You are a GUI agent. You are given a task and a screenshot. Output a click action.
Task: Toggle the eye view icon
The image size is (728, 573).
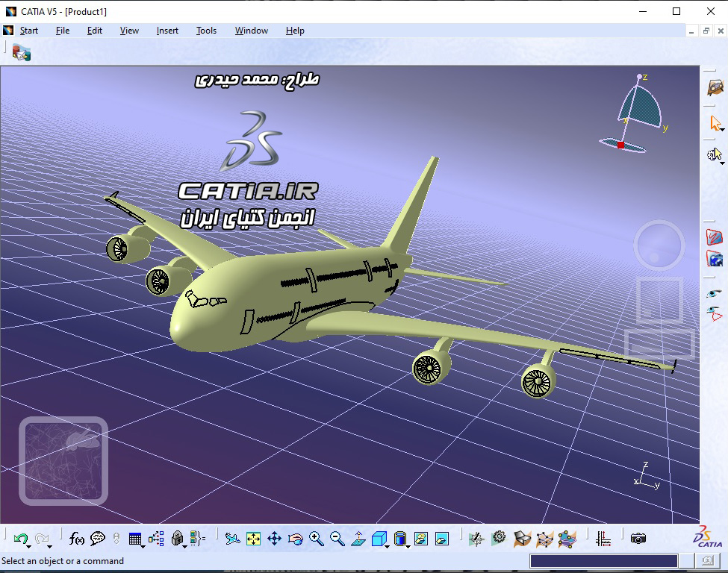[x=714, y=293]
